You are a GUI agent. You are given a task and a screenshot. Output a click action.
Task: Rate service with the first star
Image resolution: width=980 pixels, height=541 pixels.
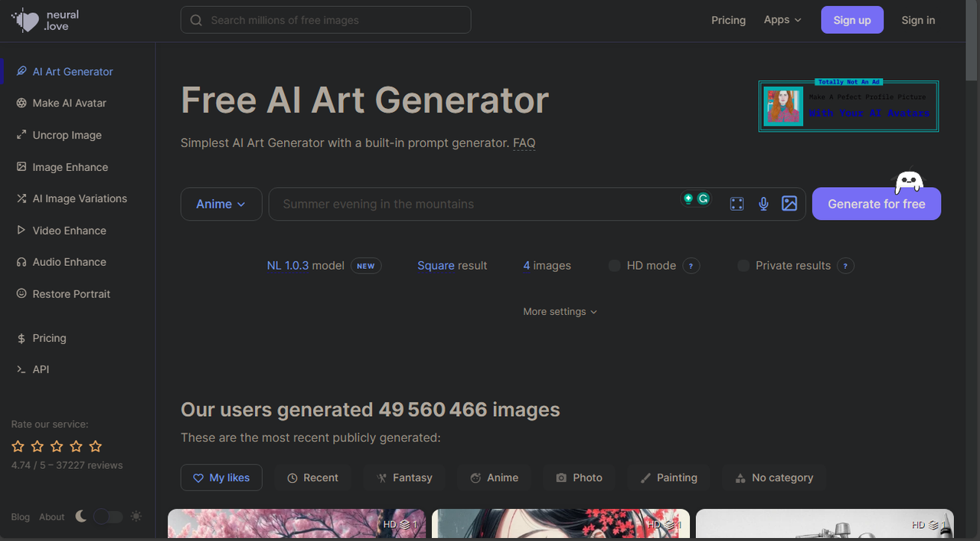(x=18, y=446)
